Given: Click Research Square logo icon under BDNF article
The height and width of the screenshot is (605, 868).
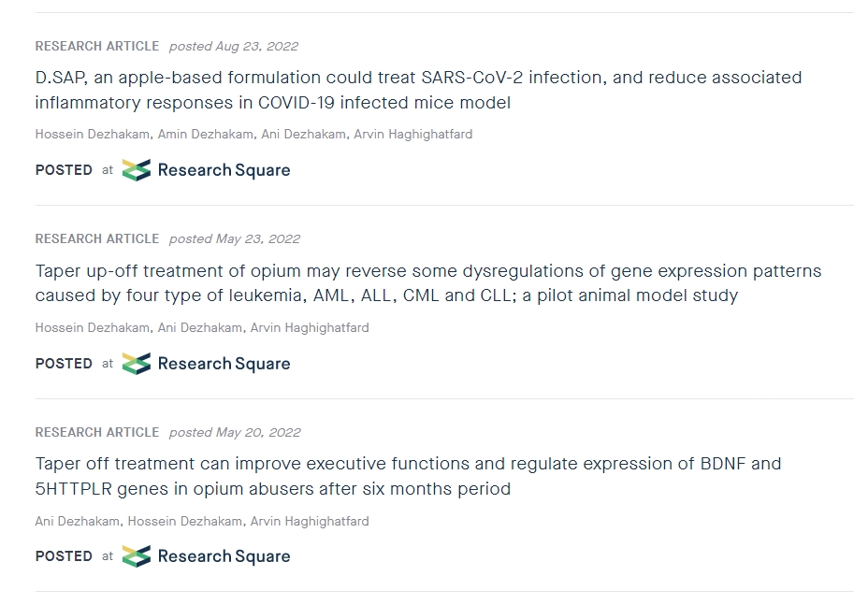Looking at the screenshot, I should [137, 556].
